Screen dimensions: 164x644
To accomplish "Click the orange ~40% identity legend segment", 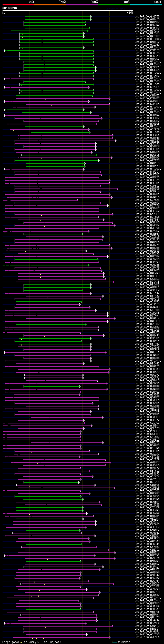I will coord(50,5).
